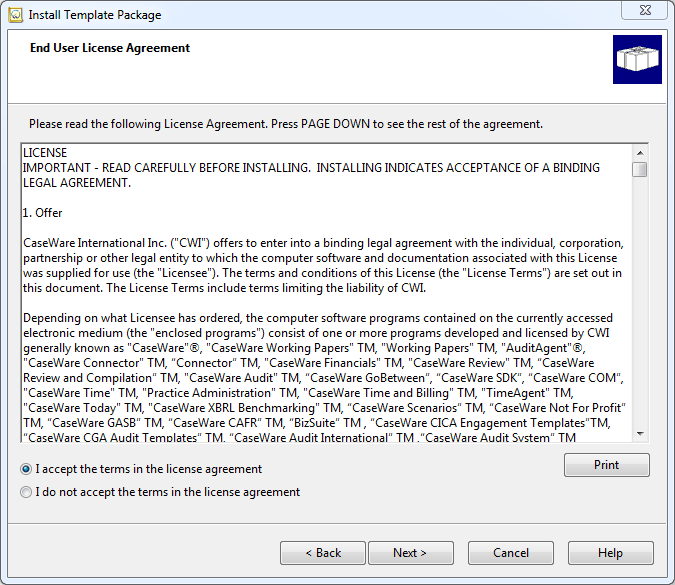Click the empty scrollbar track below the thumb

click(640, 300)
